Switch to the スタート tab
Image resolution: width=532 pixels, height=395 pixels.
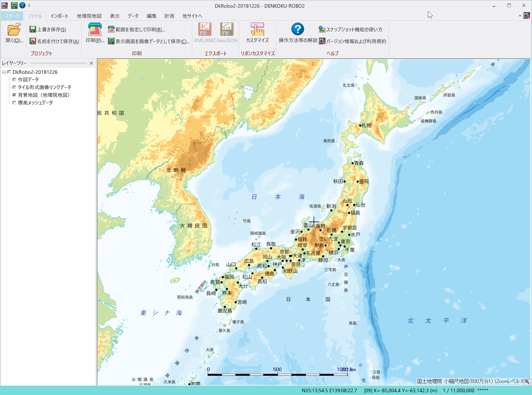(12, 16)
